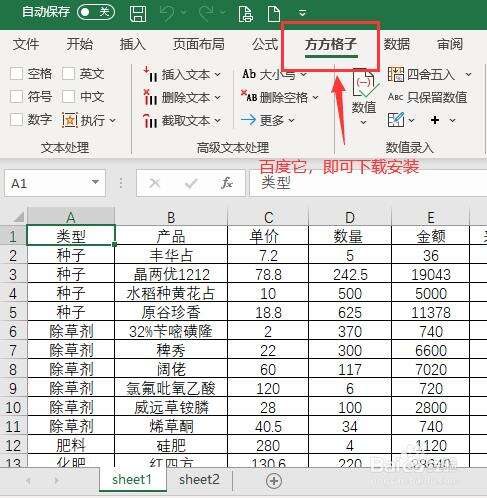487x498 pixels.
Task: Click the new blank document icon
Action: (x=274, y=13)
